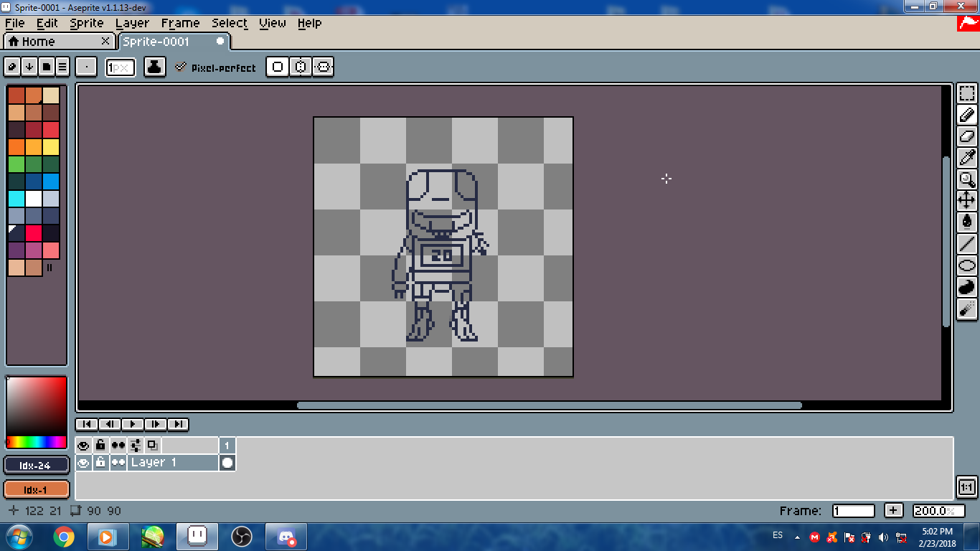Select the Ellipse shape tool
This screenshot has height=551, width=980.
(967, 265)
